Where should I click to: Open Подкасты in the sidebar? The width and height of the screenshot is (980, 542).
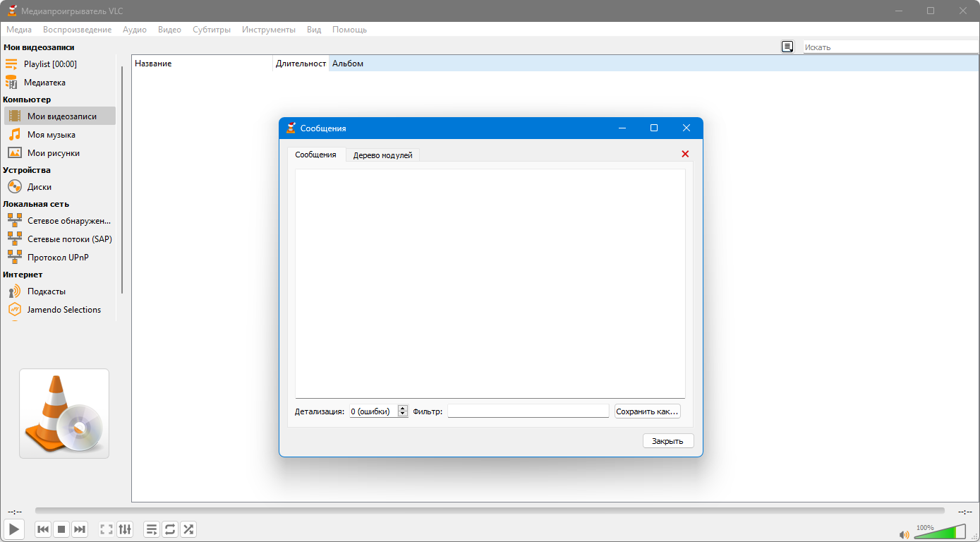[x=47, y=291]
